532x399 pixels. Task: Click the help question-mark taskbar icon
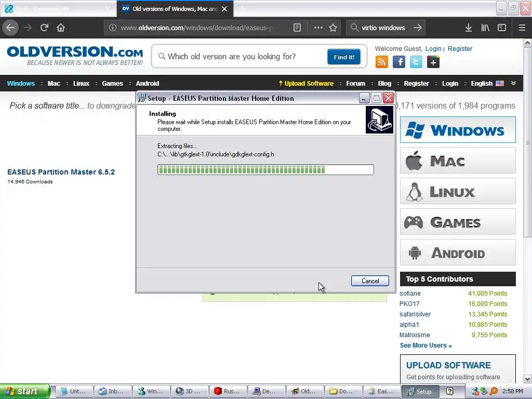pyautogui.click(x=449, y=392)
